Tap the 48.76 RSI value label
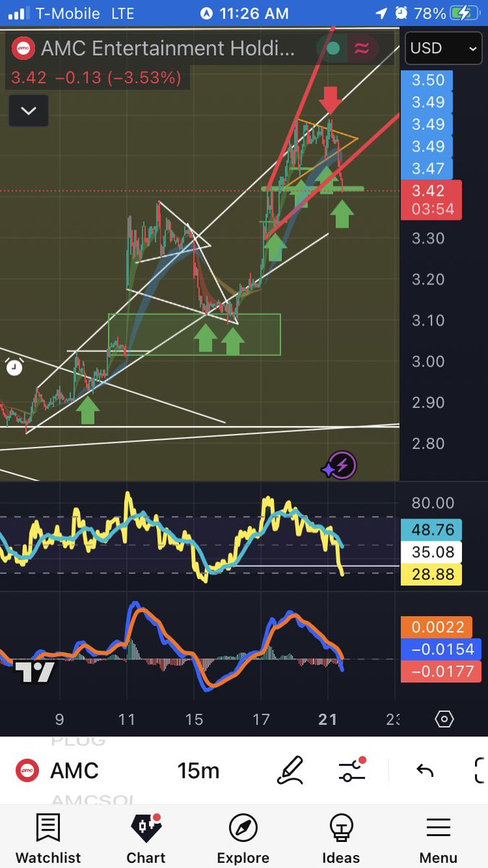Viewport: 488px width, 868px height. (x=432, y=530)
